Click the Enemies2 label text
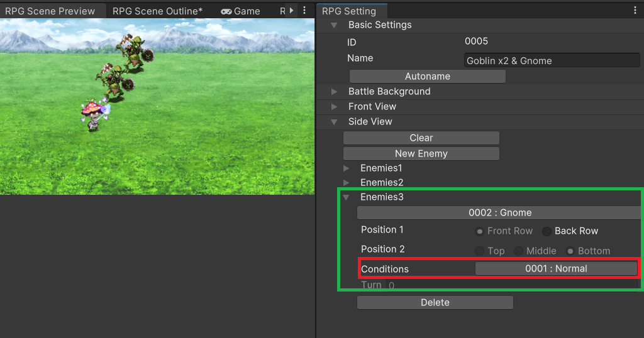644x338 pixels. click(x=382, y=183)
